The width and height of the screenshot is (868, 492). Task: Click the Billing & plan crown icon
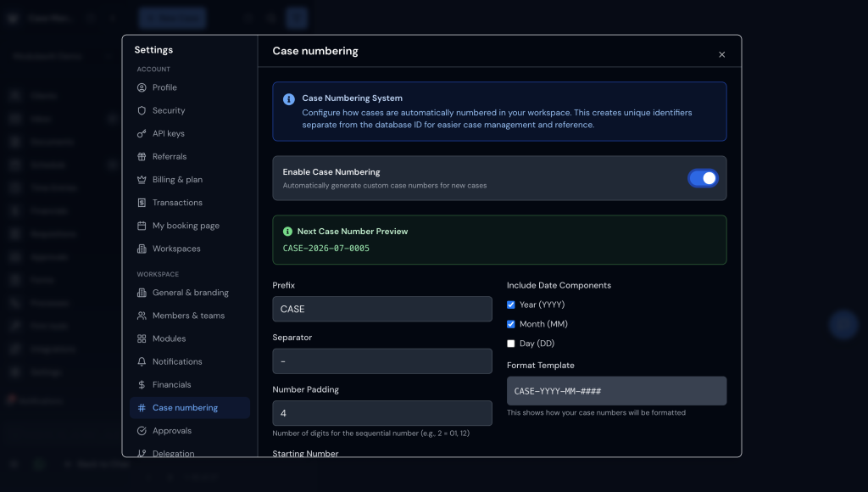(x=142, y=180)
